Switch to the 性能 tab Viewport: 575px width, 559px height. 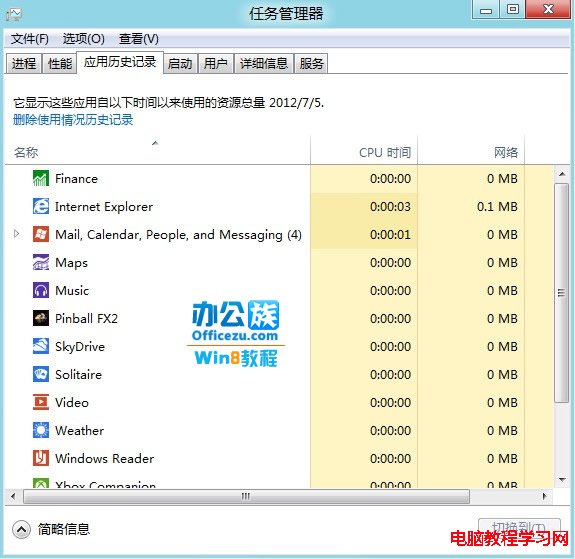tap(60, 63)
